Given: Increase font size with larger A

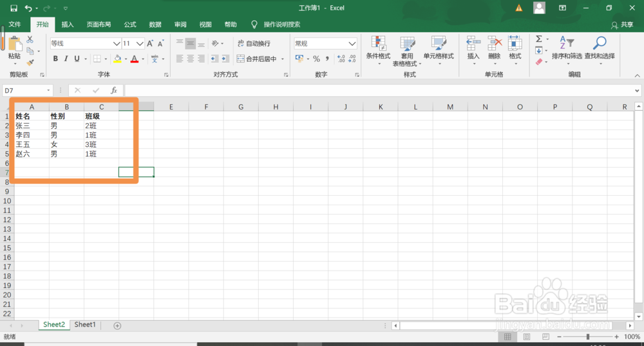Looking at the screenshot, I should (150, 44).
